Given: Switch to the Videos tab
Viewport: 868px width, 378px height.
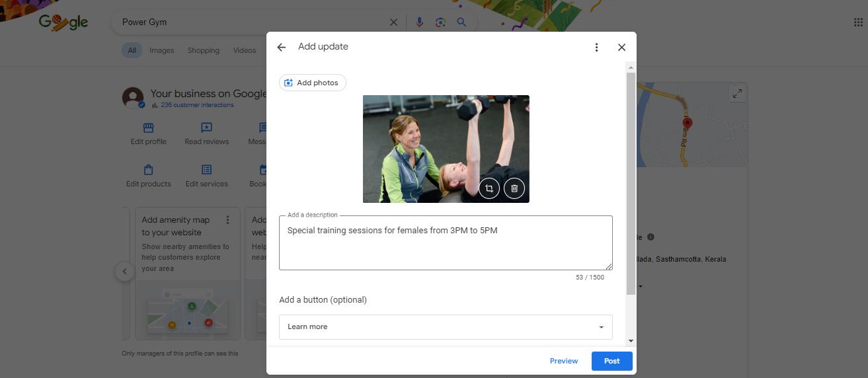Looking at the screenshot, I should pyautogui.click(x=244, y=50).
